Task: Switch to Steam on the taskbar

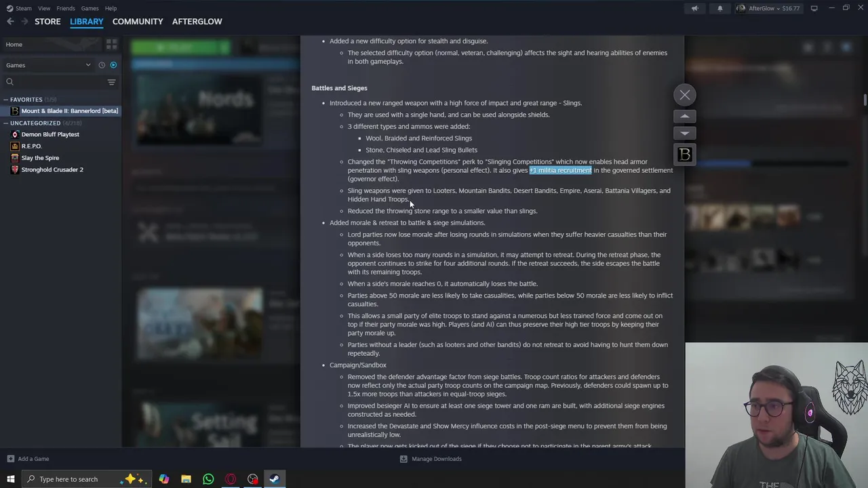Action: [x=275, y=479]
